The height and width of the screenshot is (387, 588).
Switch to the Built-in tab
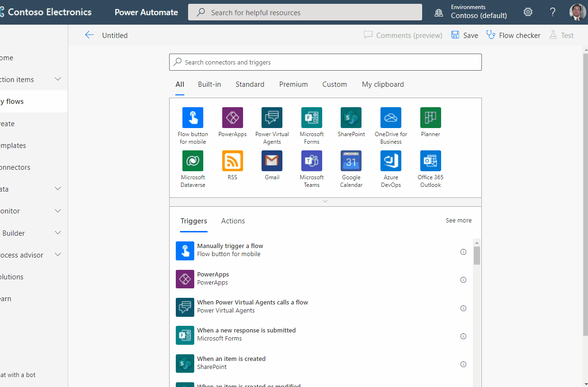point(209,84)
